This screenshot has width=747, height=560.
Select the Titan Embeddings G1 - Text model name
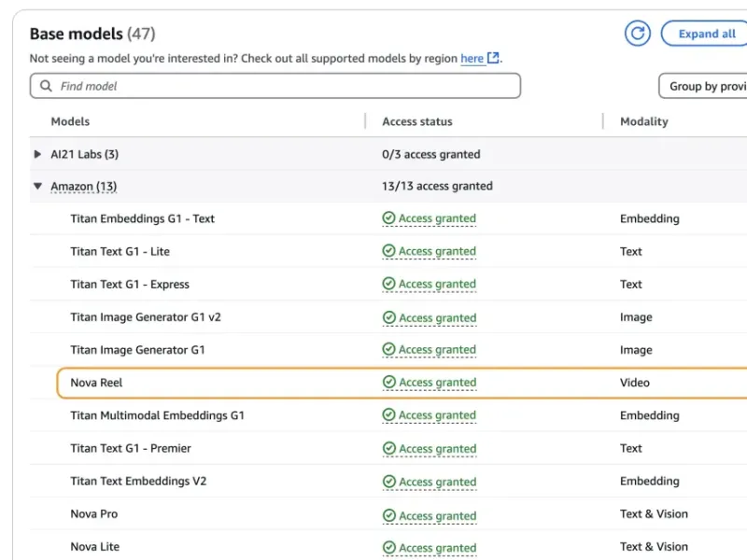pyautogui.click(x=143, y=218)
